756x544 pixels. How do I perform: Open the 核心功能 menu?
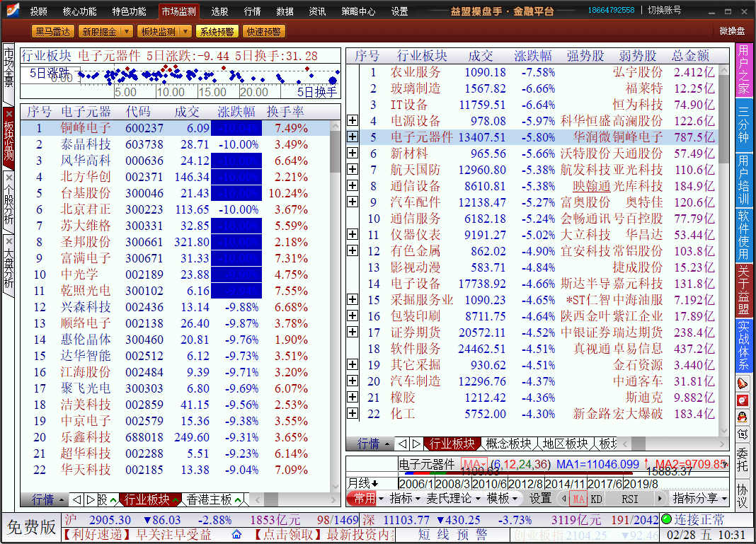[x=79, y=11]
